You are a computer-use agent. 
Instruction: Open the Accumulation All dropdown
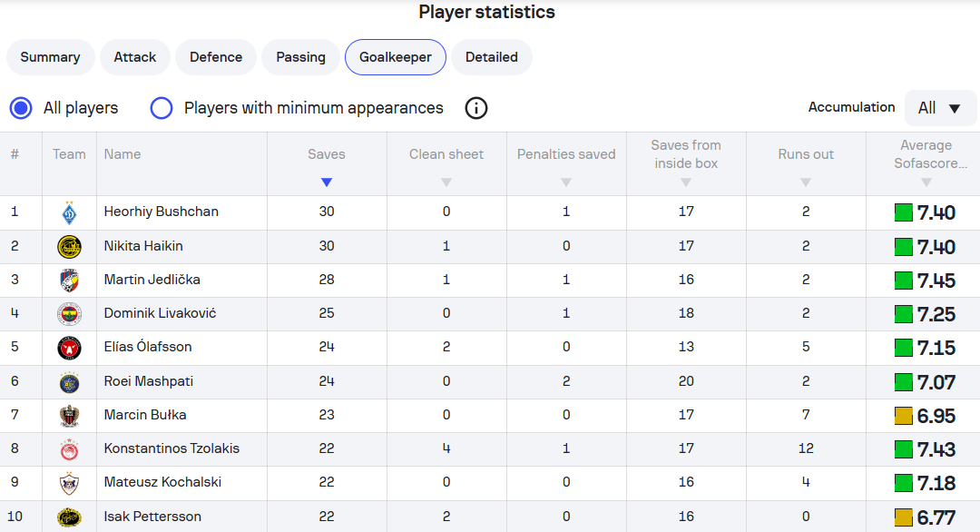[940, 108]
